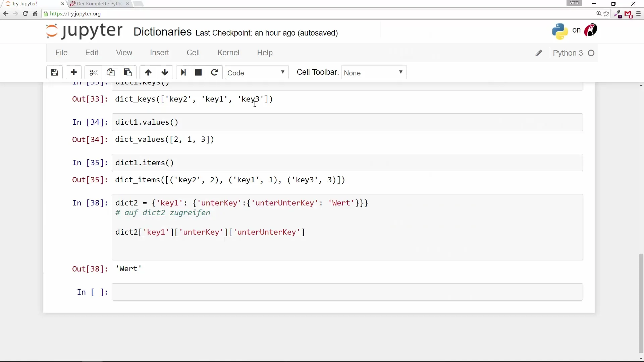Screen dimensions: 644x362
Task: Click the Out[35] prompt label
Action: 90,180
